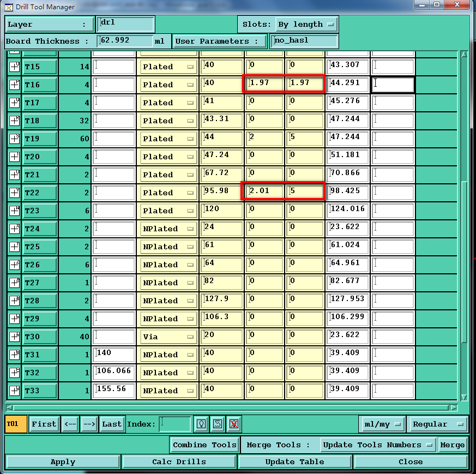
Task: Open the T27 NPlated type dropdown
Action: click(168, 283)
